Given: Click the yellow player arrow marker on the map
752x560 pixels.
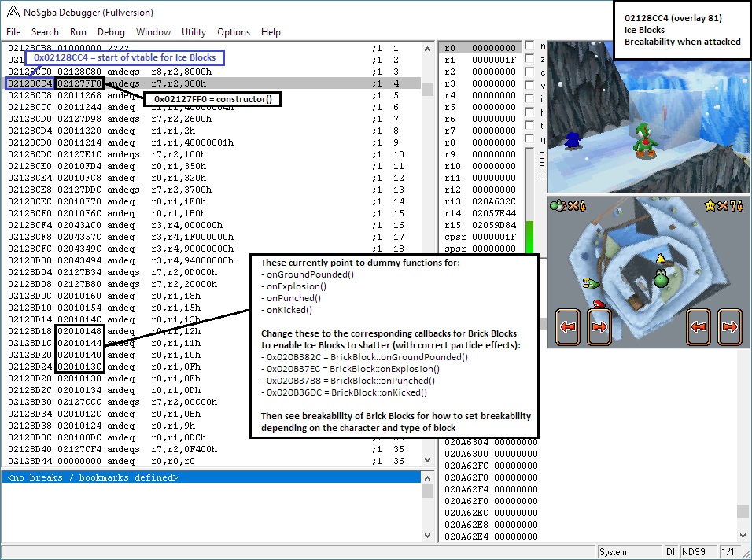Looking at the screenshot, I should pyautogui.click(x=661, y=258).
